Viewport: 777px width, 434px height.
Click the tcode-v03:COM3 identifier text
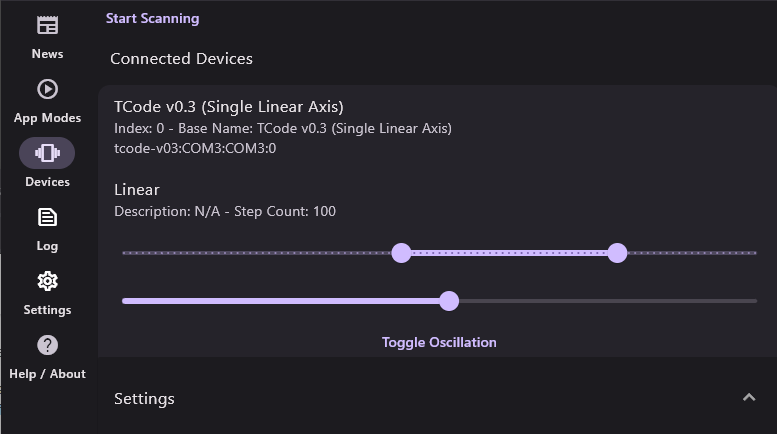point(195,148)
